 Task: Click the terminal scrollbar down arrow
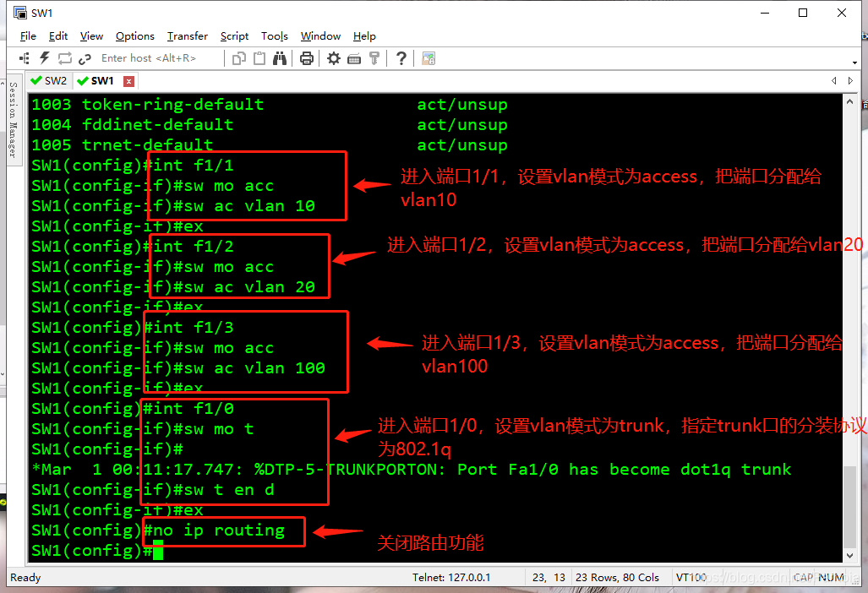click(x=849, y=555)
